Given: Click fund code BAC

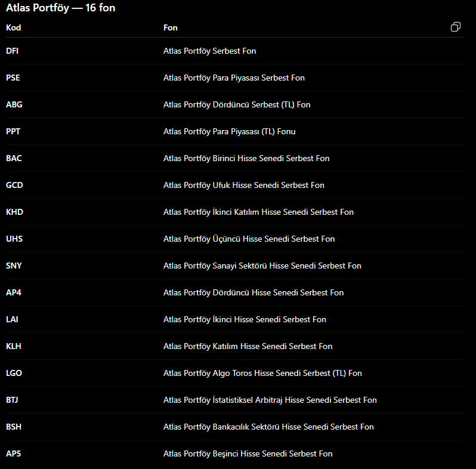Looking at the screenshot, I should [x=14, y=158].
